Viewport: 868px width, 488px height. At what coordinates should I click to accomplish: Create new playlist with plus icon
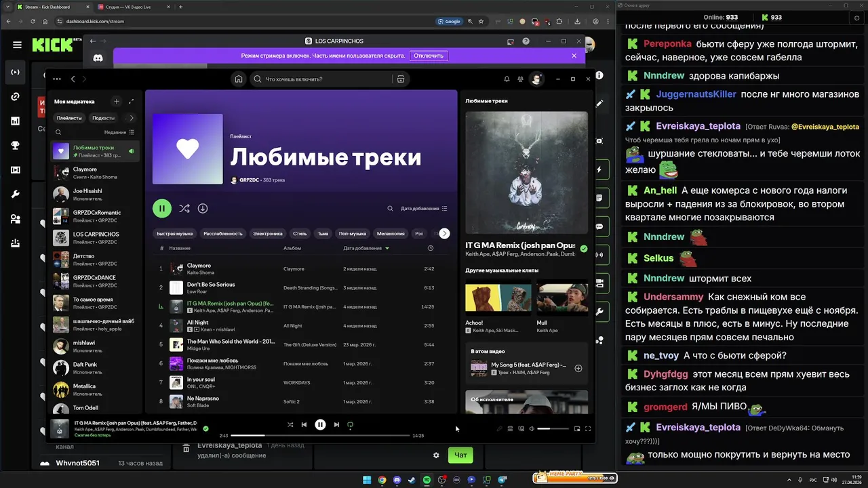point(117,102)
